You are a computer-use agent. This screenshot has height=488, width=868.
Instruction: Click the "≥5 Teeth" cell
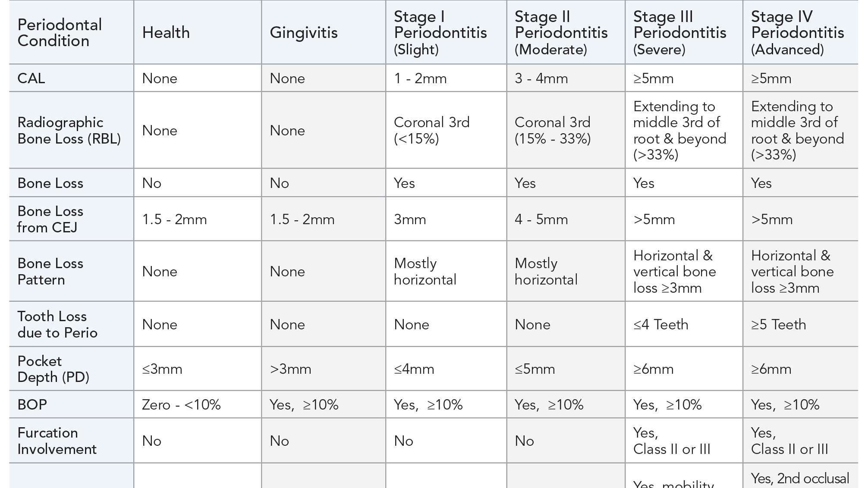click(778, 324)
